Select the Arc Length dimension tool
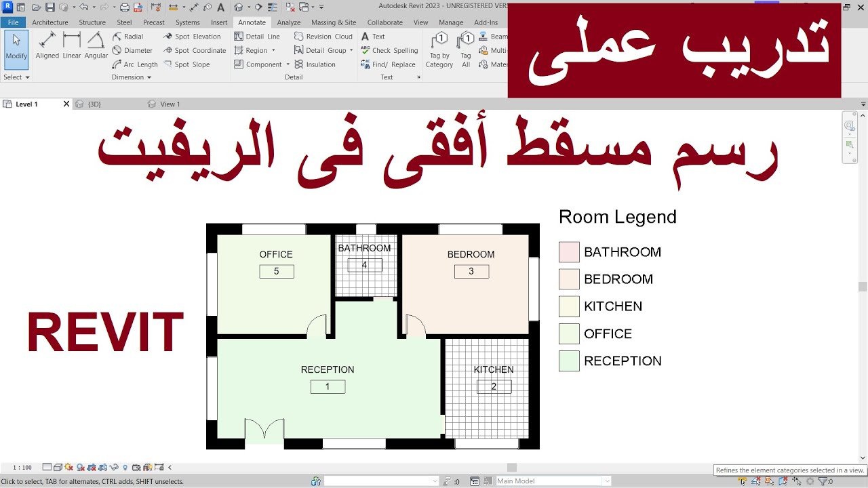 pyautogui.click(x=135, y=64)
